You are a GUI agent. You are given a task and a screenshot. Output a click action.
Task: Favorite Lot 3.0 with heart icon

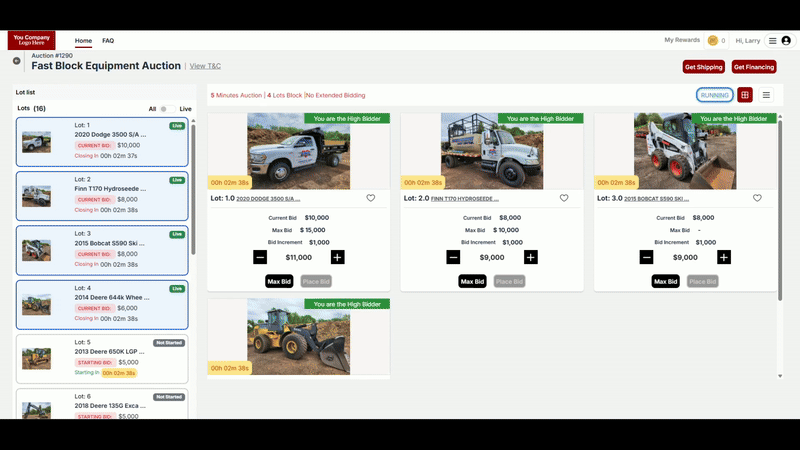757,198
